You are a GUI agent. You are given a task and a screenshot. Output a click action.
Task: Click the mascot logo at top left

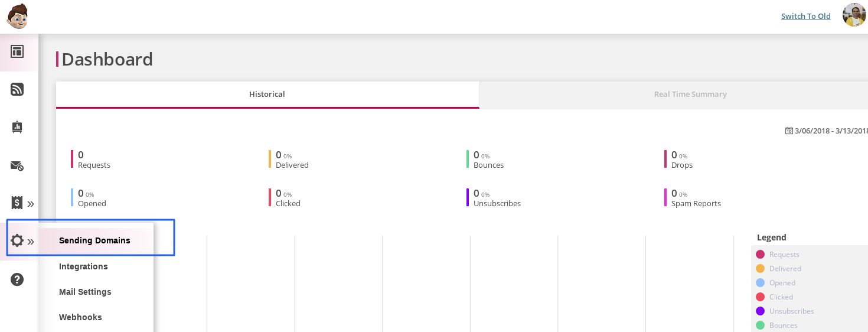pos(17,16)
